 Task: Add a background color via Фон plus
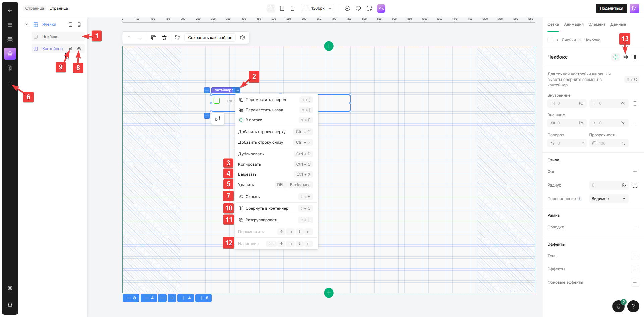(635, 172)
